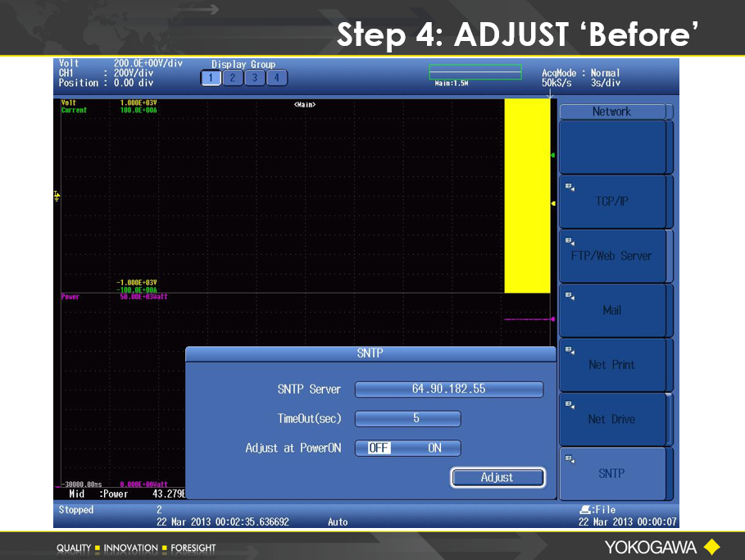The image size is (745, 560).
Task: Click the ground reference marker on left edge
Action: coord(57,195)
